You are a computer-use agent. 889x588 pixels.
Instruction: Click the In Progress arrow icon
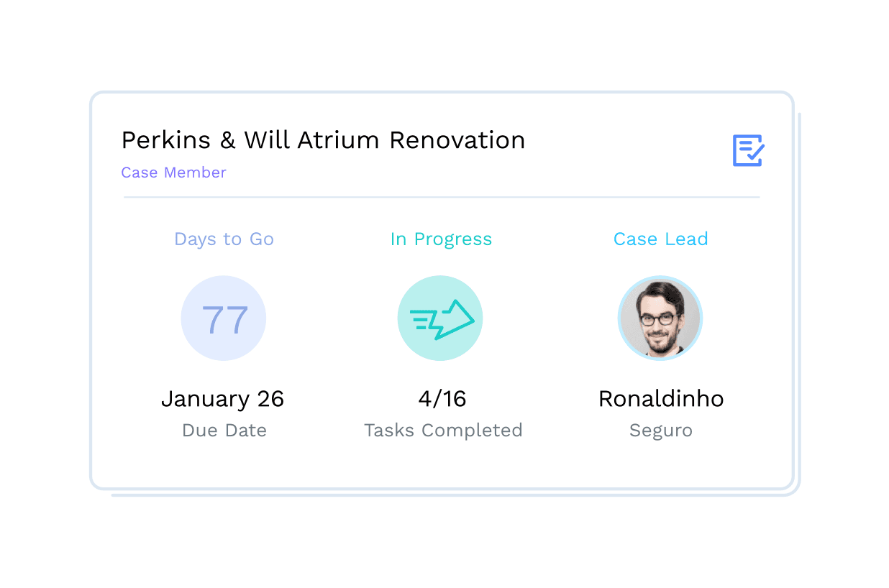click(440, 318)
